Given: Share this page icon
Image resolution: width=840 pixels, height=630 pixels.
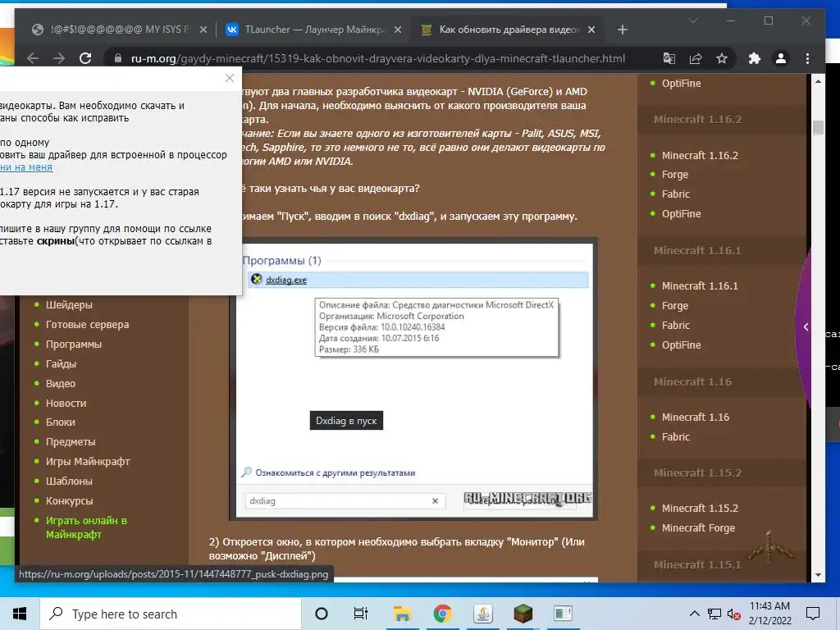Looking at the screenshot, I should click(696, 58).
